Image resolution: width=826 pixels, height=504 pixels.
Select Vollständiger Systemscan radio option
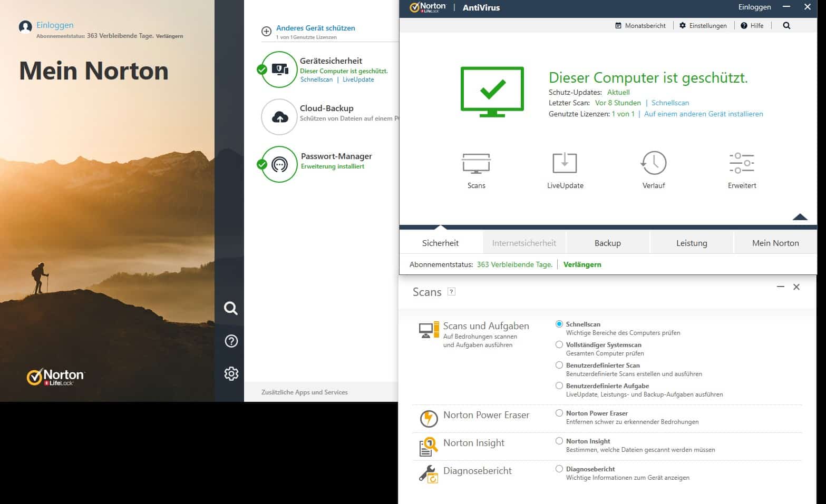tap(559, 344)
